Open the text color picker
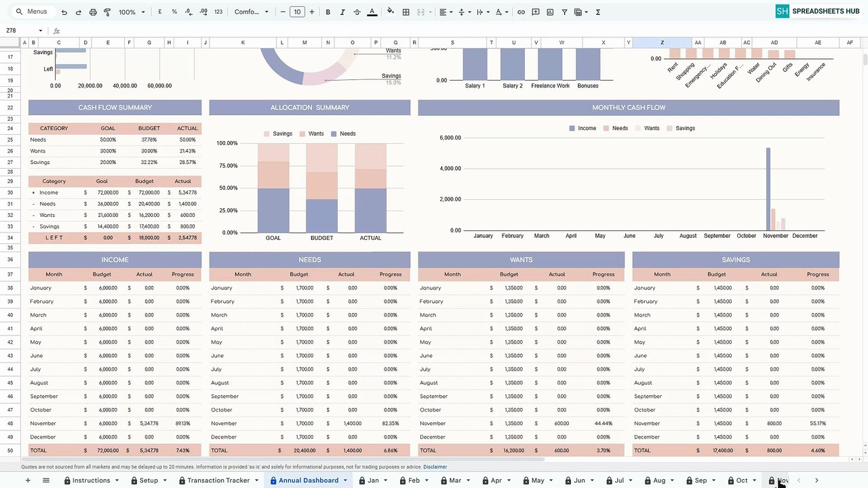The height and width of the screenshot is (488, 868). (x=372, y=12)
